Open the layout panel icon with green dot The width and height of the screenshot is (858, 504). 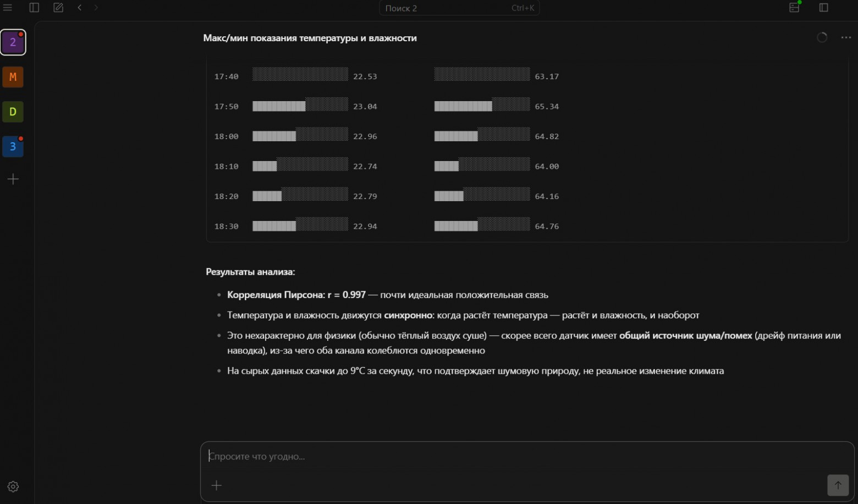pyautogui.click(x=795, y=7)
